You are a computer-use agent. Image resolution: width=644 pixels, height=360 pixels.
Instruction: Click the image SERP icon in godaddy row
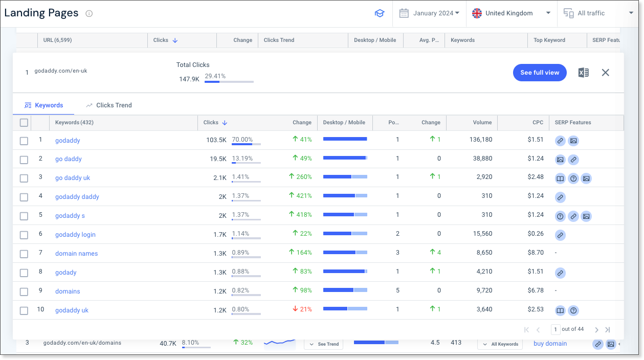click(573, 141)
